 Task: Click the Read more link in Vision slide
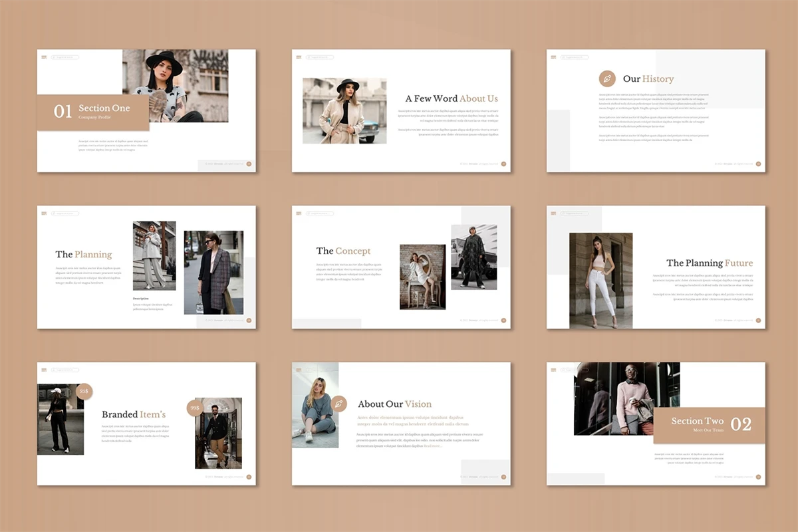click(432, 446)
